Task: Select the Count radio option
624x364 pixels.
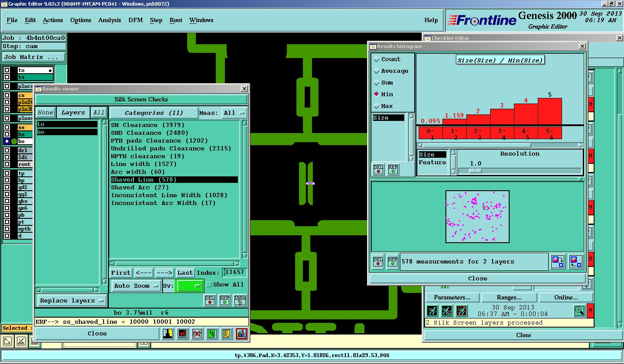Action: [376, 59]
